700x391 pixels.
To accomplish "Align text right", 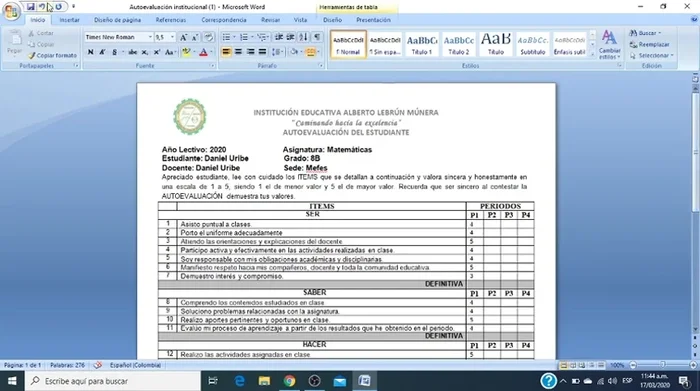I will coord(250,52).
